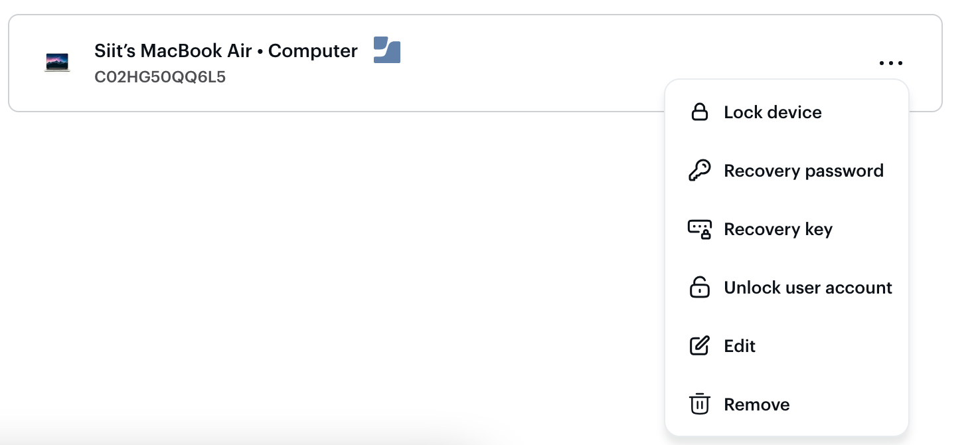980x445 pixels.
Task: Click the serial number C02HG50QQ6L5
Action: coord(160,78)
